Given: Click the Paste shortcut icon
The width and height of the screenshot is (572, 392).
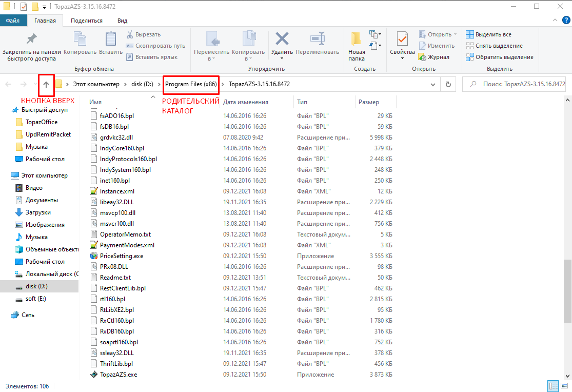Looking at the screenshot, I should click(129, 57).
